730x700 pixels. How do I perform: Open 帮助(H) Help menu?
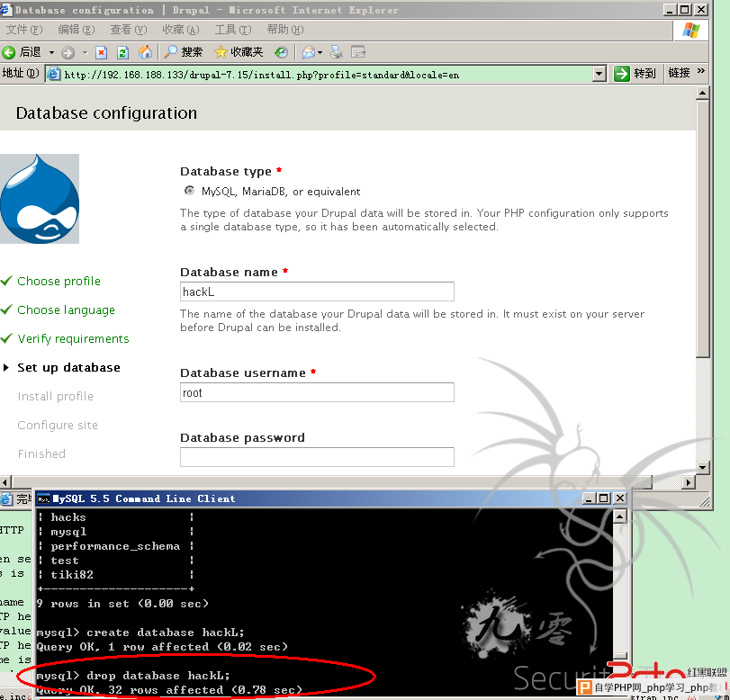pos(285,30)
